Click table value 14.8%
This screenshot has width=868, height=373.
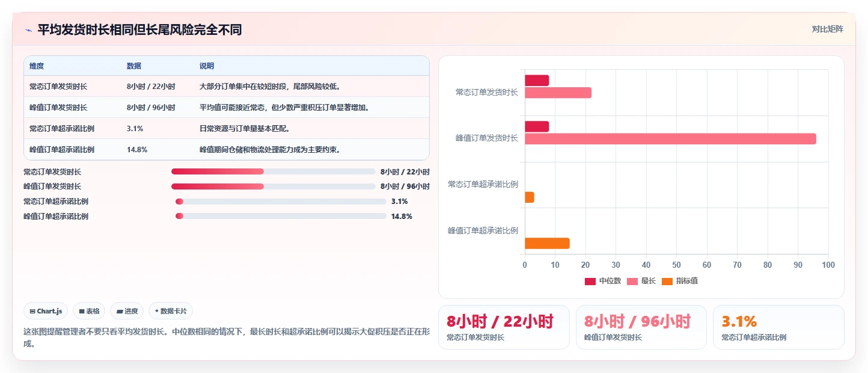[137, 150]
